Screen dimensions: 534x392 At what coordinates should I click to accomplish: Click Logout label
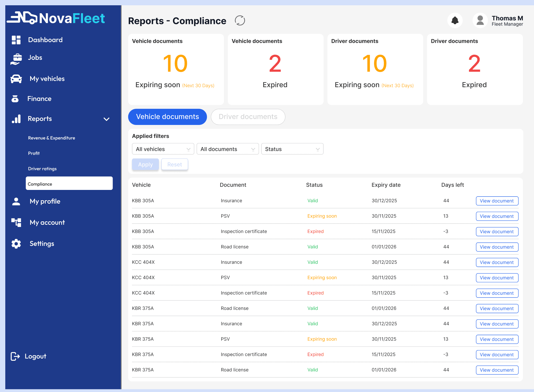pos(35,356)
